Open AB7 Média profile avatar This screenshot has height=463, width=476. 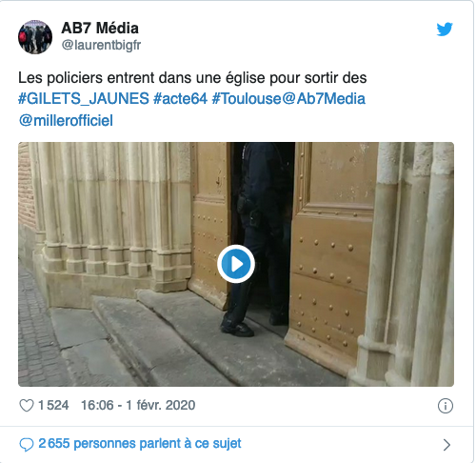(35, 37)
